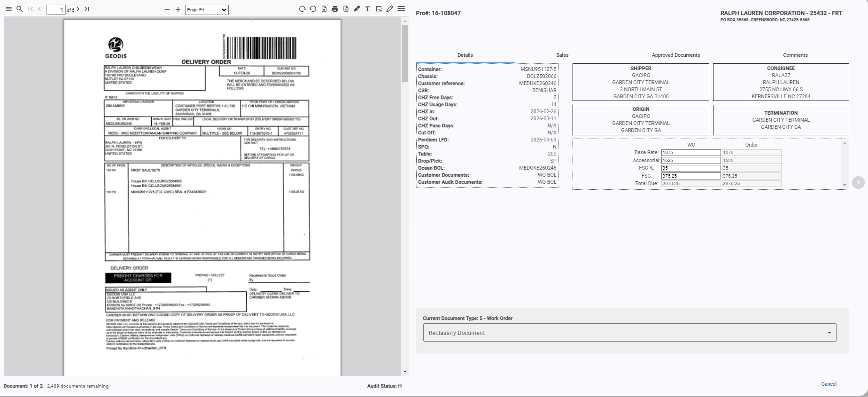The height and width of the screenshot is (397, 868).
Task: Switch to the Details tab
Action: (465, 55)
